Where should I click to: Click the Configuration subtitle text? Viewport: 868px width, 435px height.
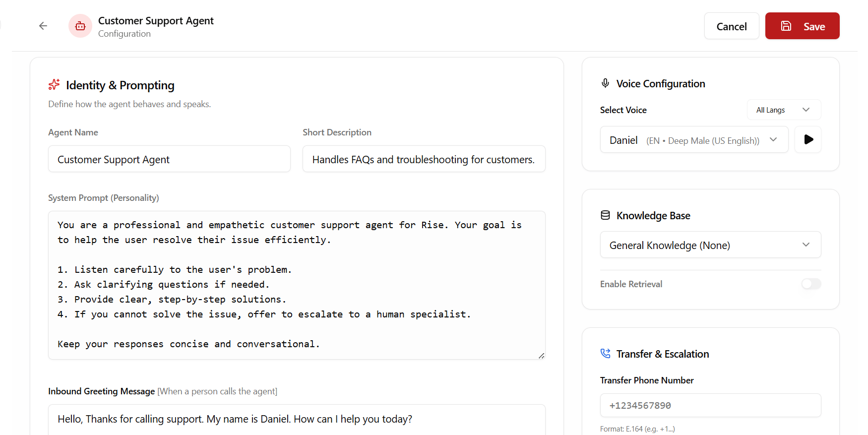124,34
